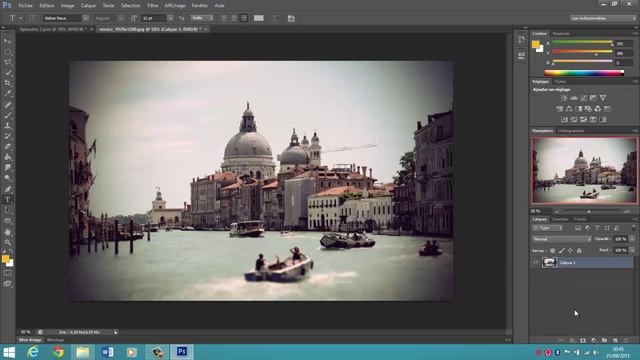The image size is (640, 360).
Task: Select the Lasso tool
Action: 7,62
